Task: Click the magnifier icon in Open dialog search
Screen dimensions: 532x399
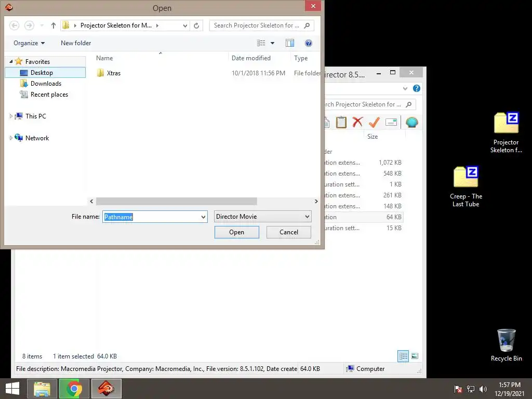Action: pyautogui.click(x=307, y=25)
